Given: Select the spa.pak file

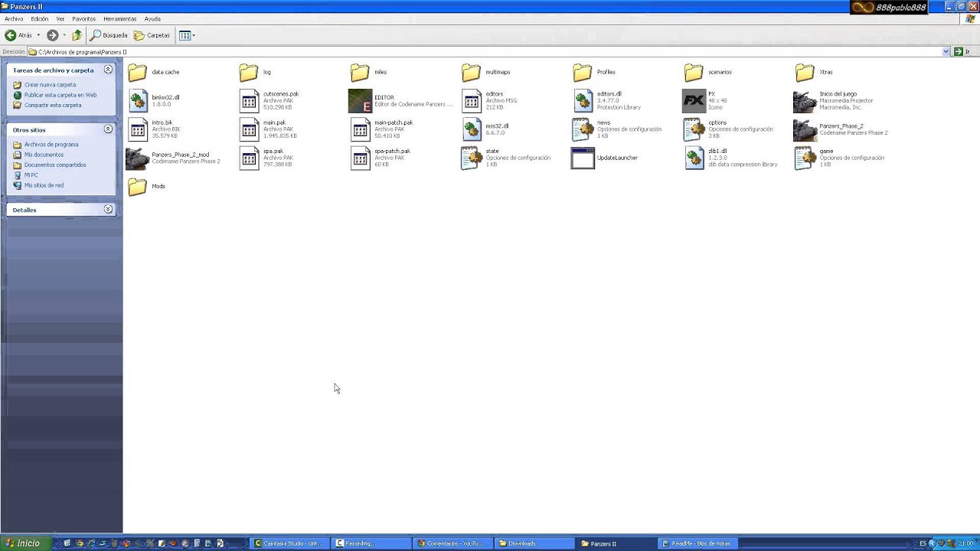Looking at the screenshot, I should click(x=266, y=158).
